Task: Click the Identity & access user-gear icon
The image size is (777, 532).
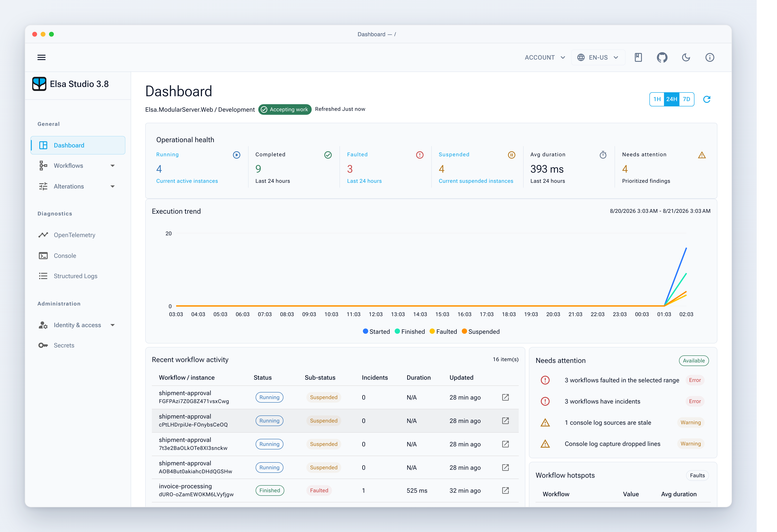Action: click(x=43, y=325)
